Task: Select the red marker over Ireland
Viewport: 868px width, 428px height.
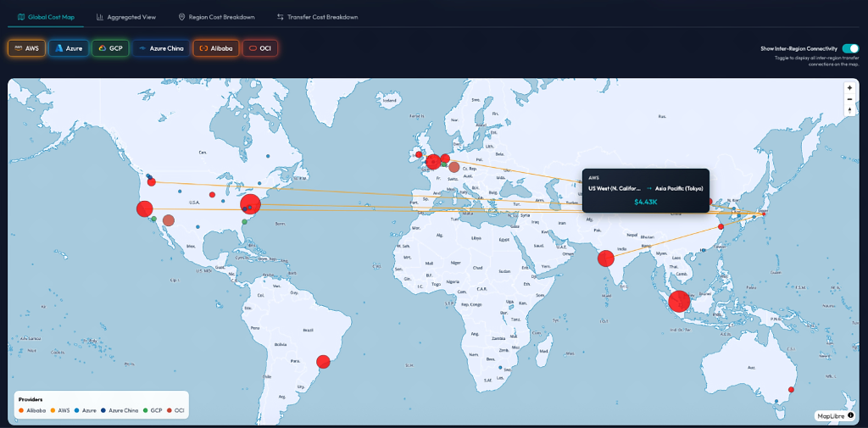Action: coord(419,154)
